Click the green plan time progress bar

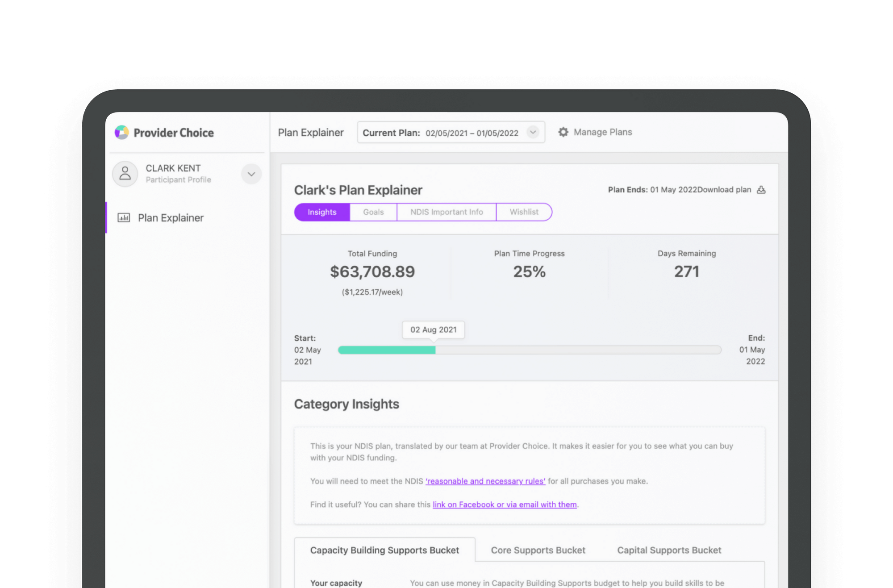tap(387, 350)
